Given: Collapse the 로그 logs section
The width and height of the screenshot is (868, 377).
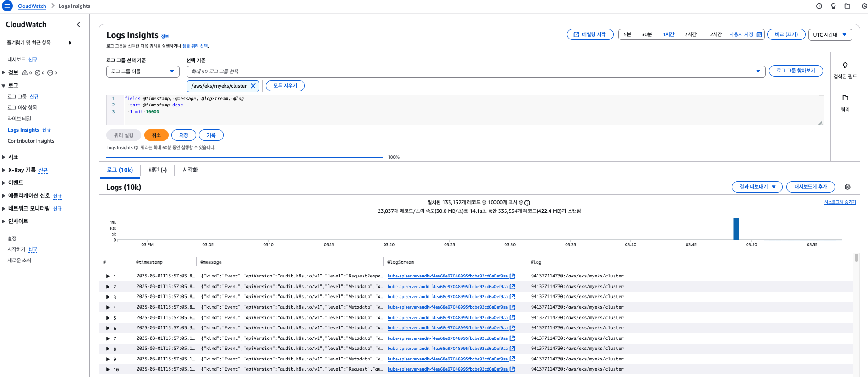Looking at the screenshot, I should click(4, 85).
